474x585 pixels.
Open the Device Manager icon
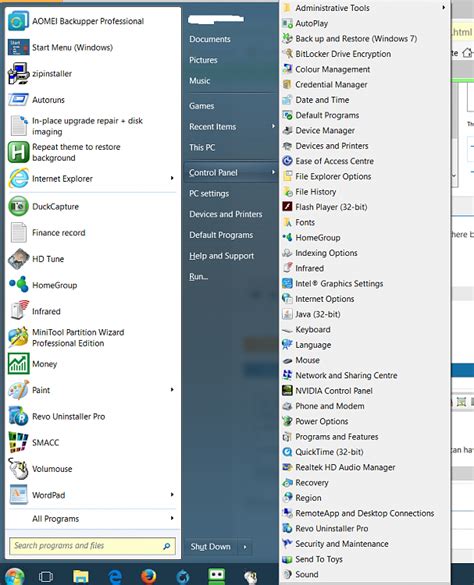[x=287, y=130]
